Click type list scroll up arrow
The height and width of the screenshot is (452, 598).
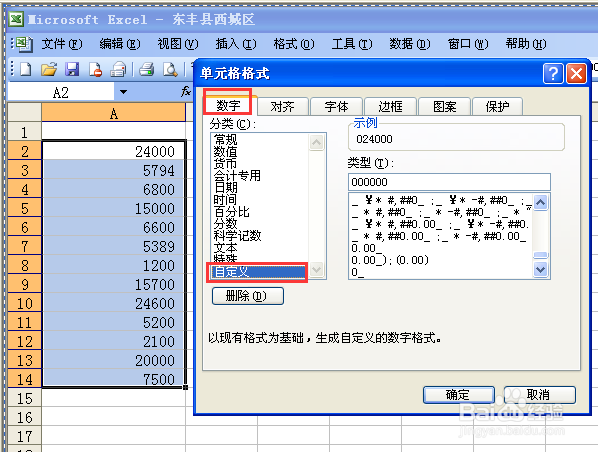click(x=540, y=203)
